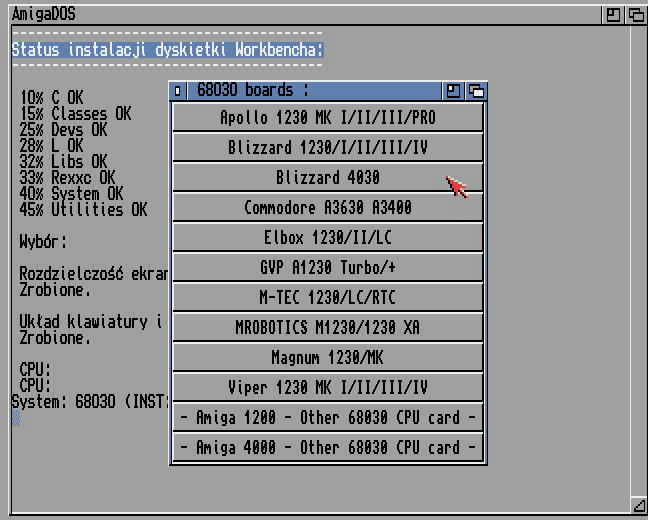Click the AmigaDOS window title text
Image resolution: width=648 pixels, height=520 pixels.
tap(44, 14)
